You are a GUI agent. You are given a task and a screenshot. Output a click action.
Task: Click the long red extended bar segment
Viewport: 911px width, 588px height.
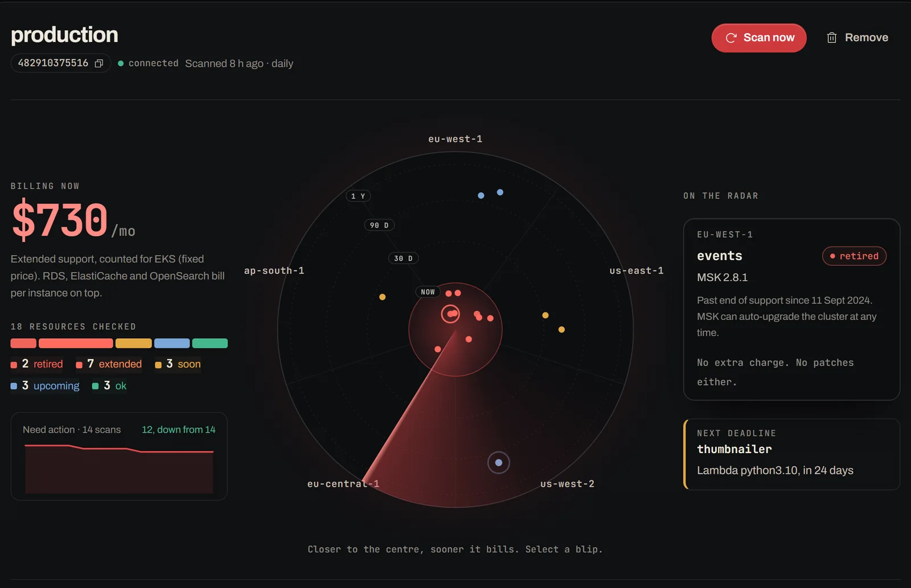click(76, 343)
